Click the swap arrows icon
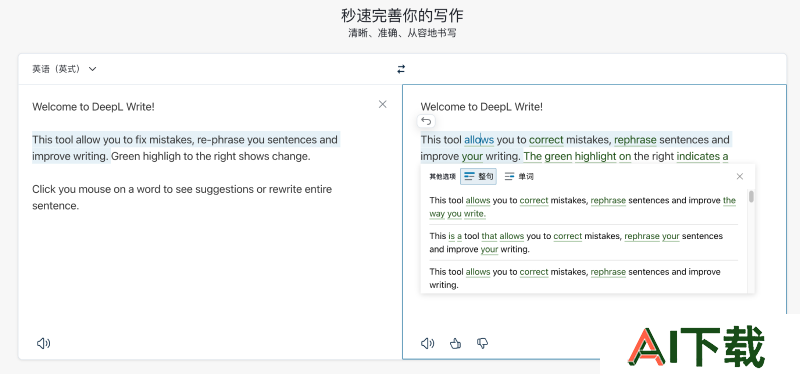The width and height of the screenshot is (800, 374). 401,69
